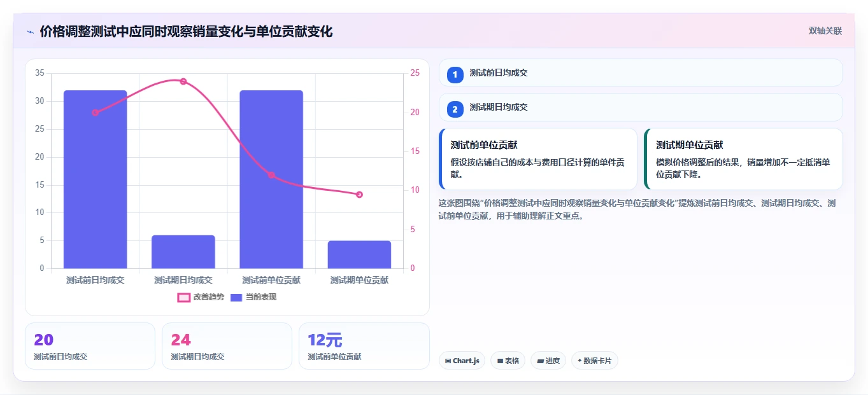This screenshot has height=395, width=868.
Task: Click the purple 20 value in the stat card
Action: 44,340
